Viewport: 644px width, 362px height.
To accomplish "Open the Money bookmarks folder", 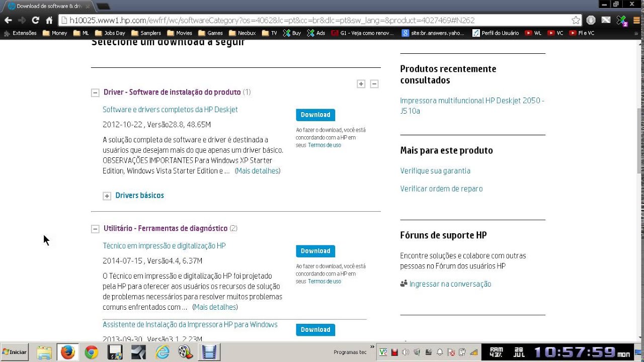I will pyautogui.click(x=55, y=33).
